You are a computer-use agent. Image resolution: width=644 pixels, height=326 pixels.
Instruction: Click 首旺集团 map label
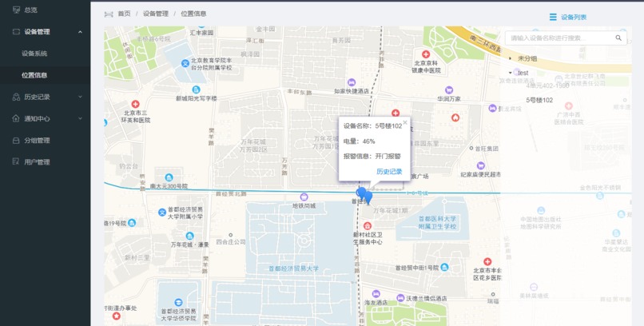(x=487, y=149)
